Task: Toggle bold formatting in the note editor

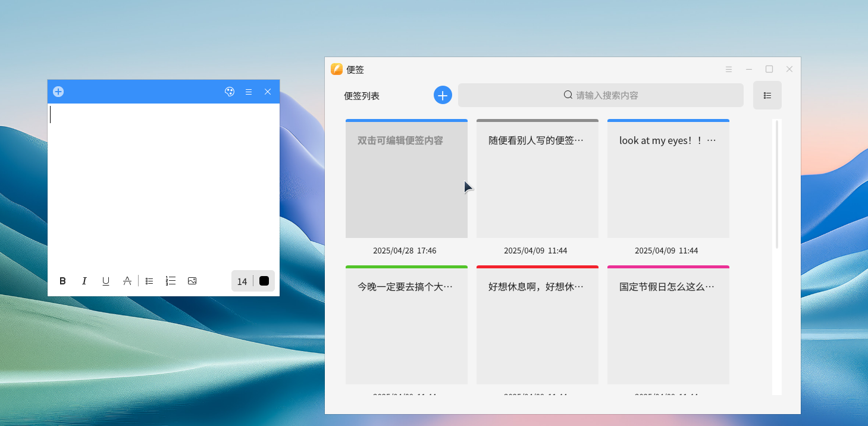Action: tap(62, 281)
